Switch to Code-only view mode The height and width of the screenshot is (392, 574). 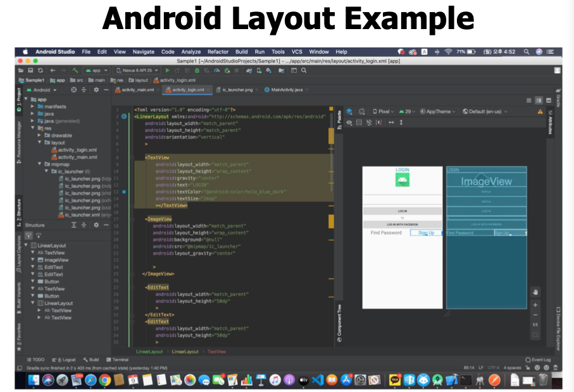(x=528, y=100)
